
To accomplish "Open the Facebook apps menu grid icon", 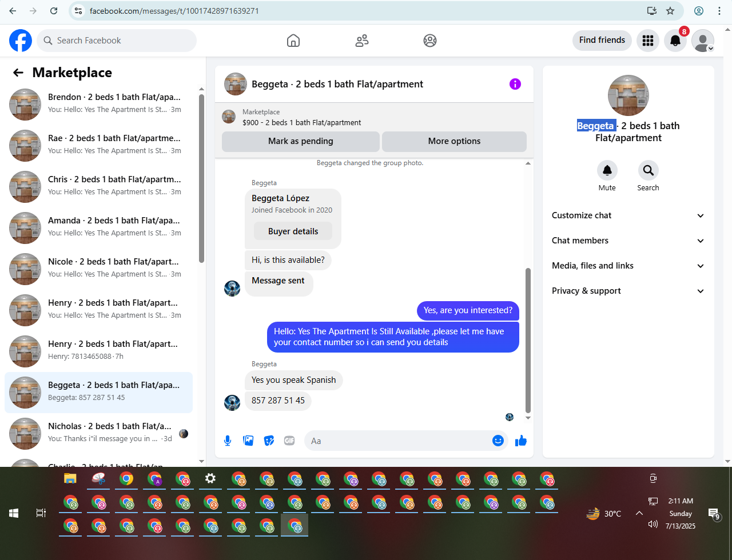I will 648,41.
